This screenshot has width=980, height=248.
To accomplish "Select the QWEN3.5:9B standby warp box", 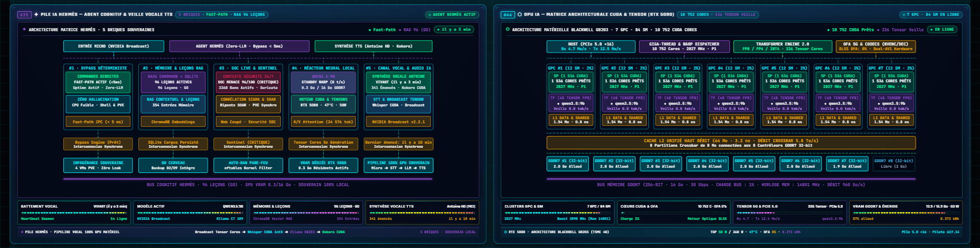I will click(323, 82).
